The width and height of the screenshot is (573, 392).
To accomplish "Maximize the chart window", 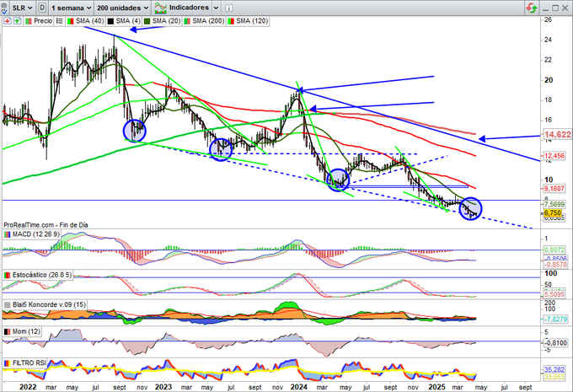I will click(x=555, y=8).
